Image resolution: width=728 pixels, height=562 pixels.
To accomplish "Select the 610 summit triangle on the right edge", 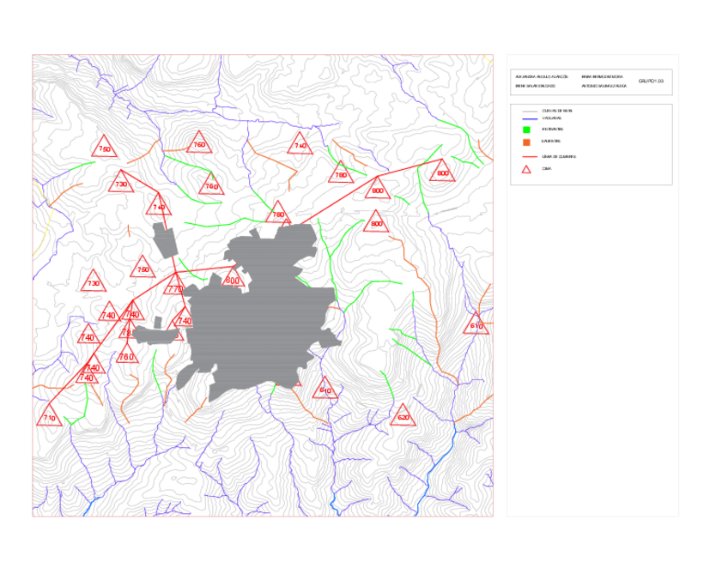I will tap(476, 326).
